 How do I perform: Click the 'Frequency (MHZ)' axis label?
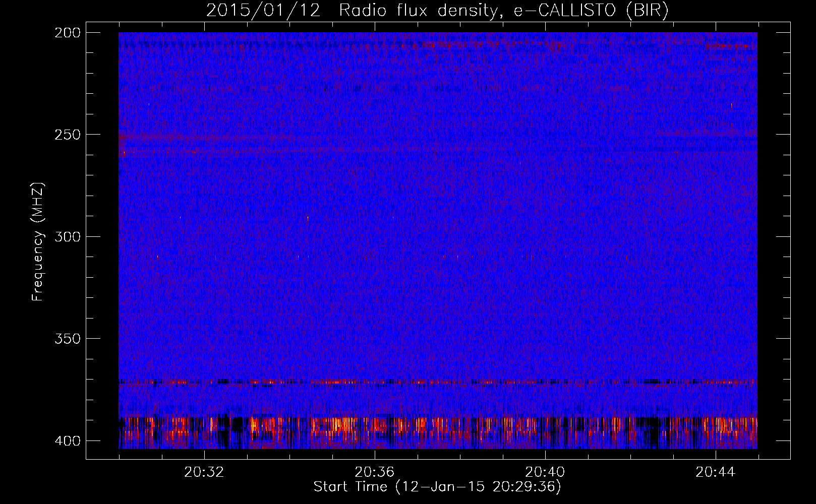click(38, 241)
